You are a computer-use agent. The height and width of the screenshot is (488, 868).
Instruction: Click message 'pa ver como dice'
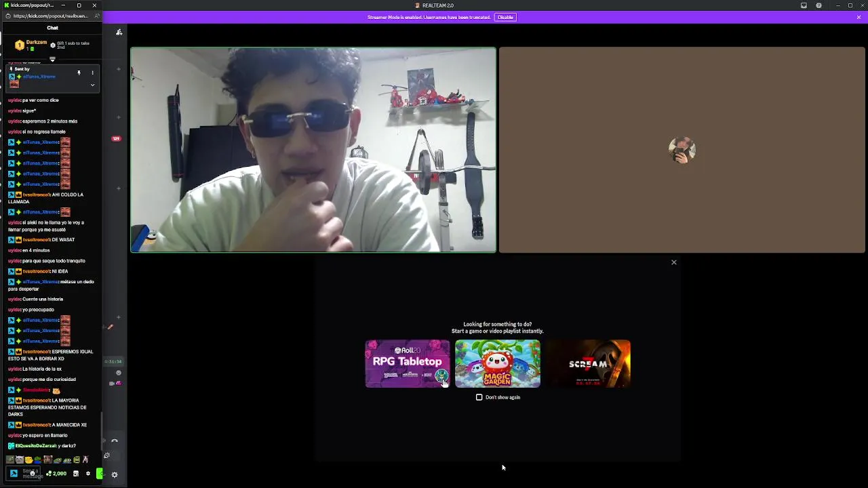[41, 100]
